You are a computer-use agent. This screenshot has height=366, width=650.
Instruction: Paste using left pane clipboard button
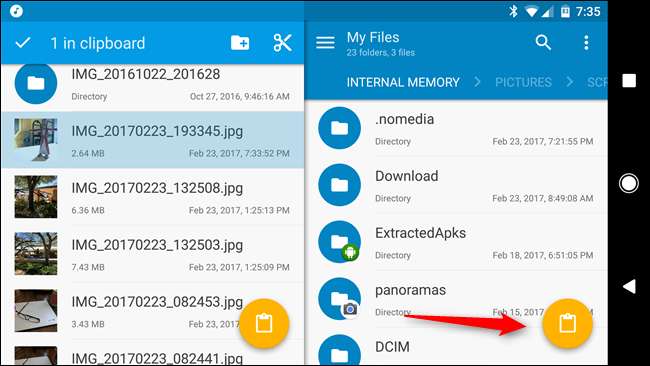pos(264,323)
